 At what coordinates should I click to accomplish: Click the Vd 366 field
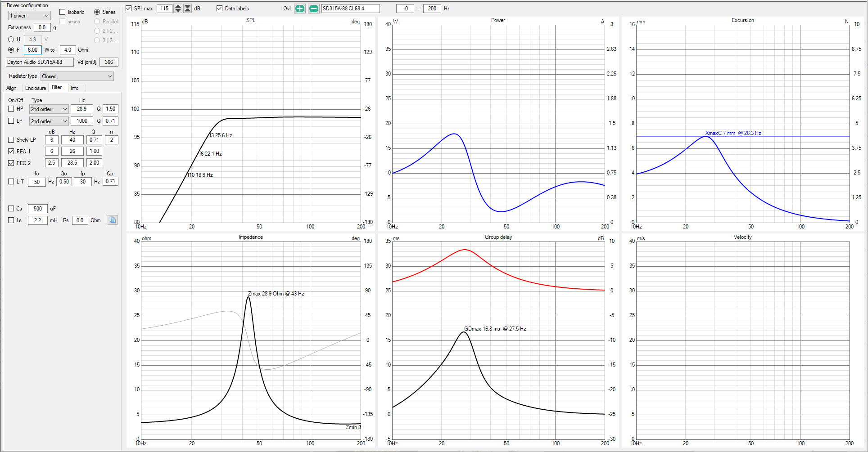tap(109, 62)
